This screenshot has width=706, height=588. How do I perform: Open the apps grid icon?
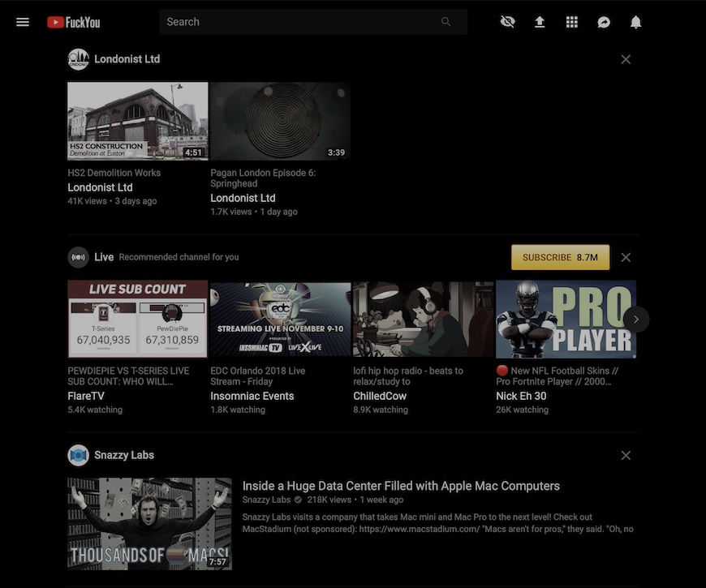pyautogui.click(x=572, y=22)
